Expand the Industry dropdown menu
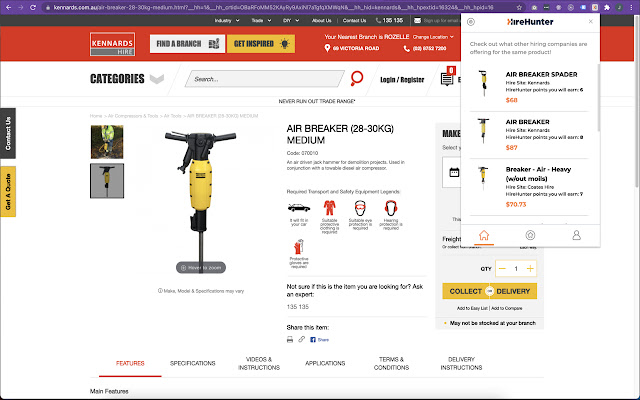This screenshot has height=400, width=640. pyautogui.click(x=227, y=20)
